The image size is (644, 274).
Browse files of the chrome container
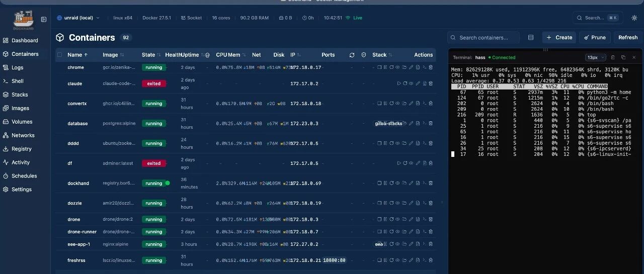pyautogui.click(x=404, y=67)
